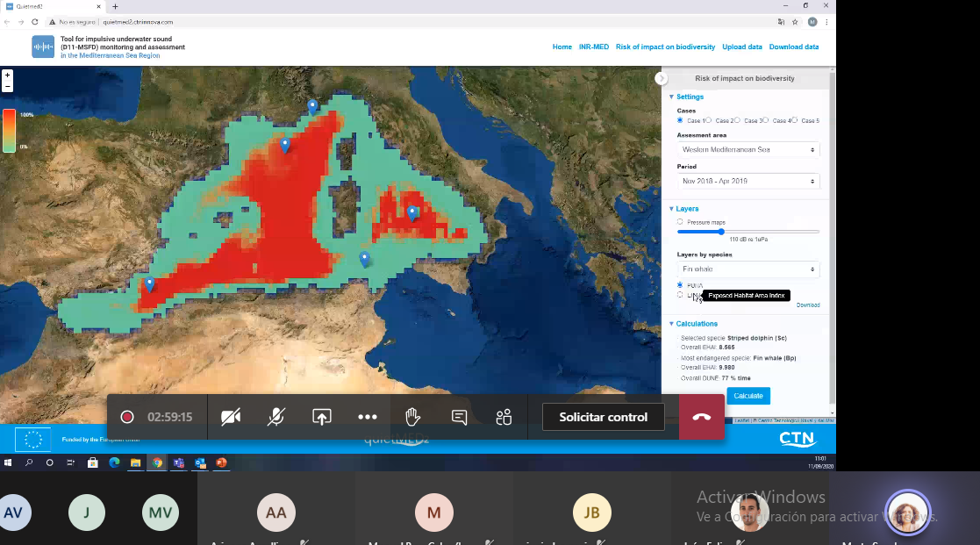The width and height of the screenshot is (980, 545).
Task: Open the Download data page
Action: (794, 47)
